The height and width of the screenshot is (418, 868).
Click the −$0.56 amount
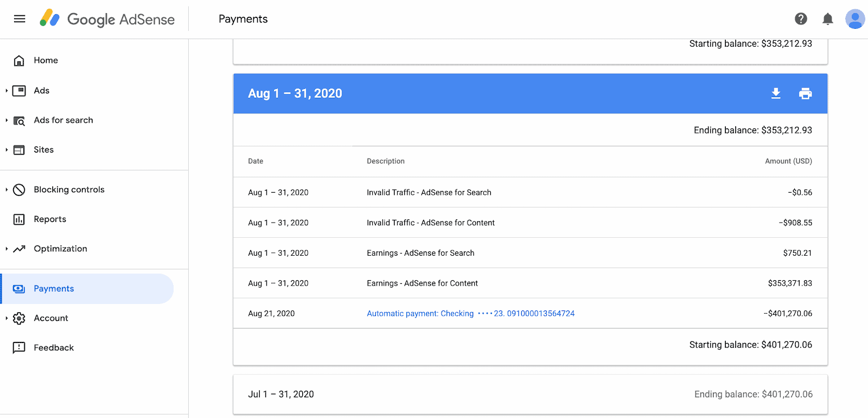[800, 193]
